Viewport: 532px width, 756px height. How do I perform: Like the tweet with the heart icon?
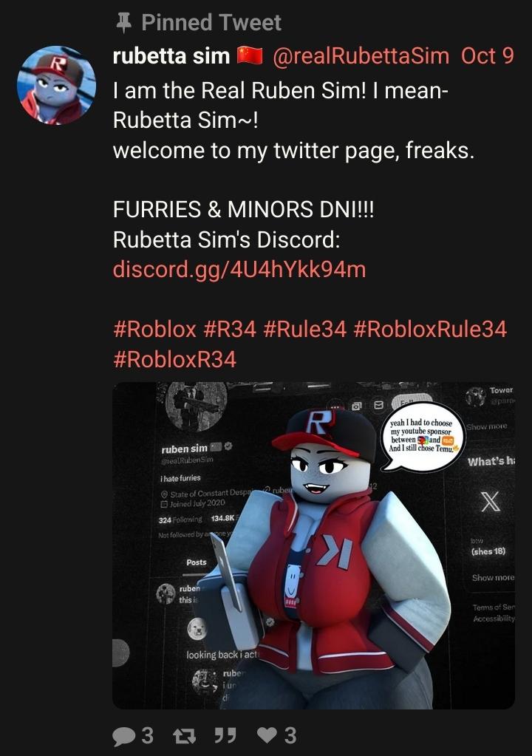[267, 735]
